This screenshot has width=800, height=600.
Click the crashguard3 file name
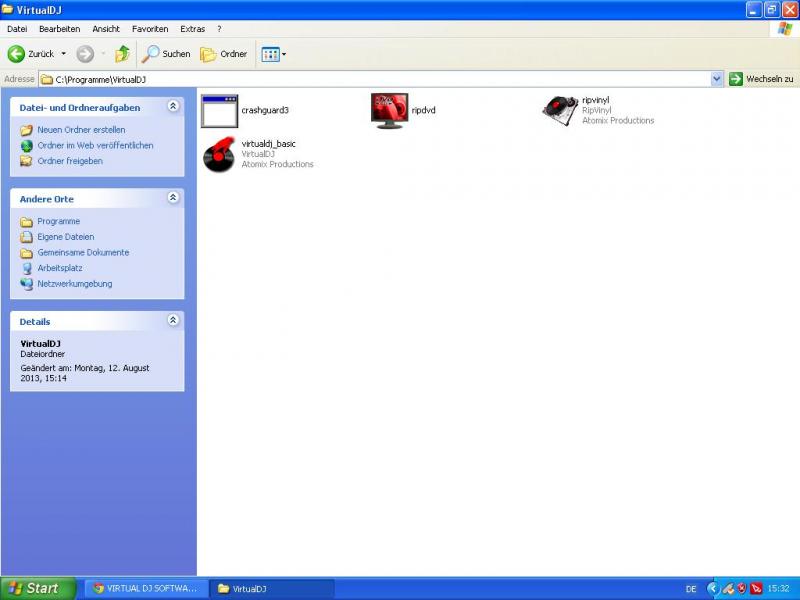point(265,110)
